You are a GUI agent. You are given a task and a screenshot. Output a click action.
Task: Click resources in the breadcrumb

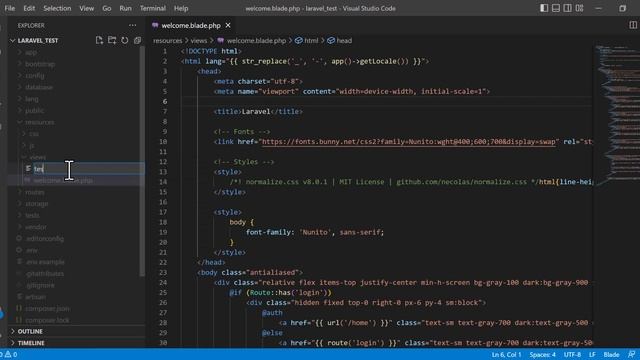pos(167,40)
